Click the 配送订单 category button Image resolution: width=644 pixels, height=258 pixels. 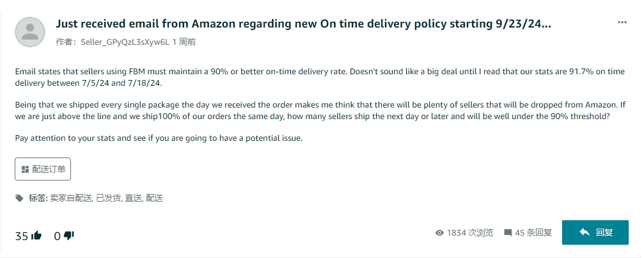(43, 169)
